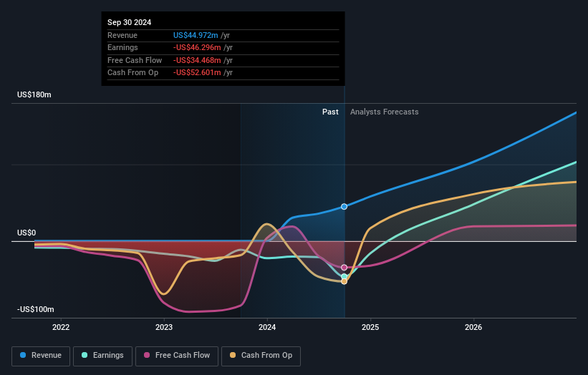Click the Sep 30 2024 tooltip date
This screenshot has width=588, height=375.
click(130, 22)
